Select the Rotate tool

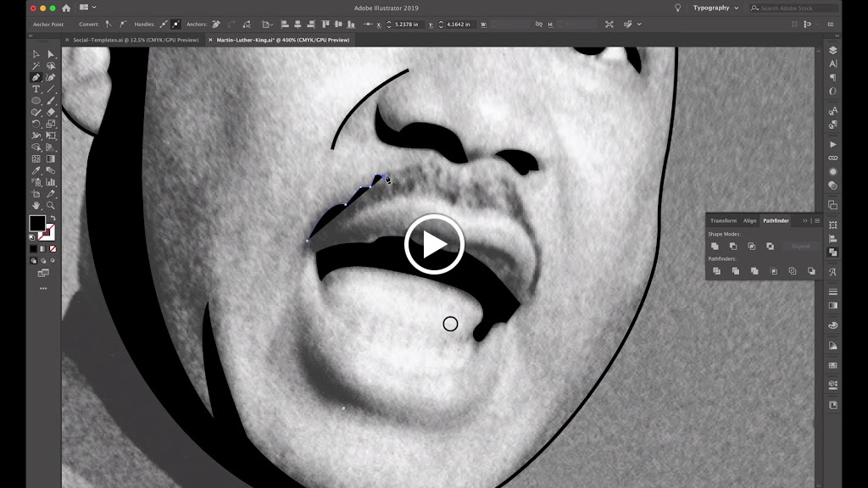click(36, 124)
